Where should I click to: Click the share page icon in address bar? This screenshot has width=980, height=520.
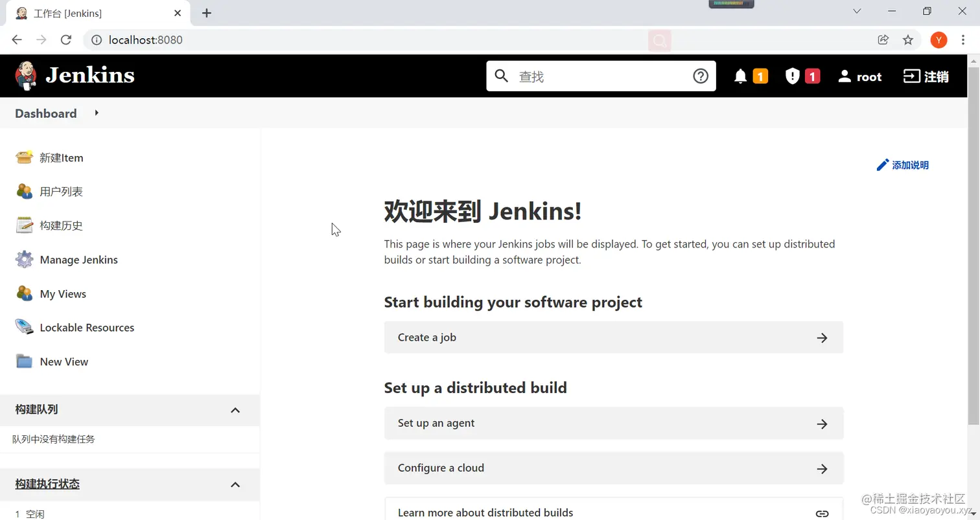click(x=883, y=40)
